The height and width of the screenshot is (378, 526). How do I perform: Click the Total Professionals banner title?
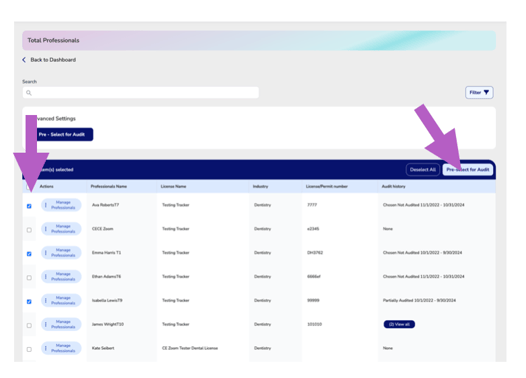tap(53, 40)
